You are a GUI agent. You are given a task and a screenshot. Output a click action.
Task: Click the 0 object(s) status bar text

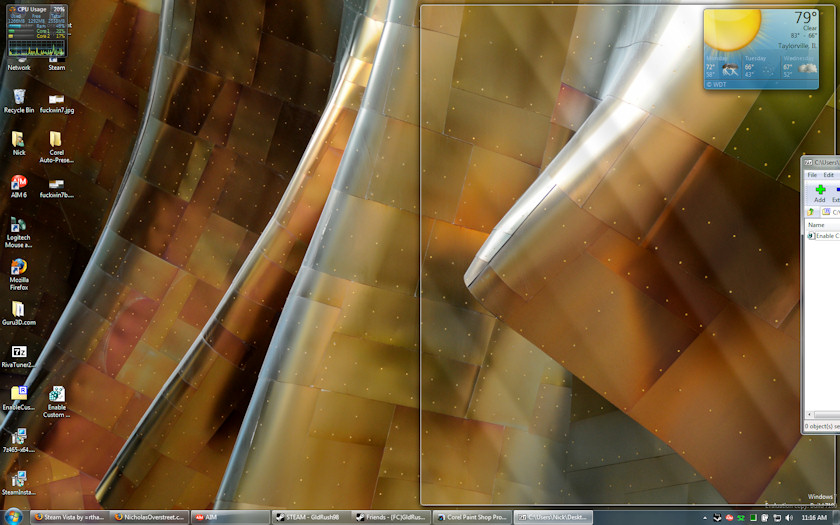822,426
